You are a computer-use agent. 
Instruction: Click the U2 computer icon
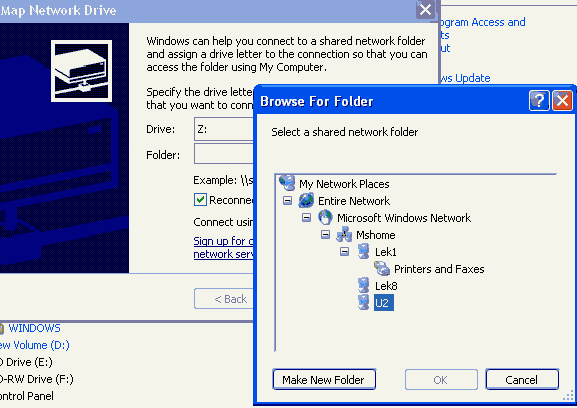tap(364, 302)
